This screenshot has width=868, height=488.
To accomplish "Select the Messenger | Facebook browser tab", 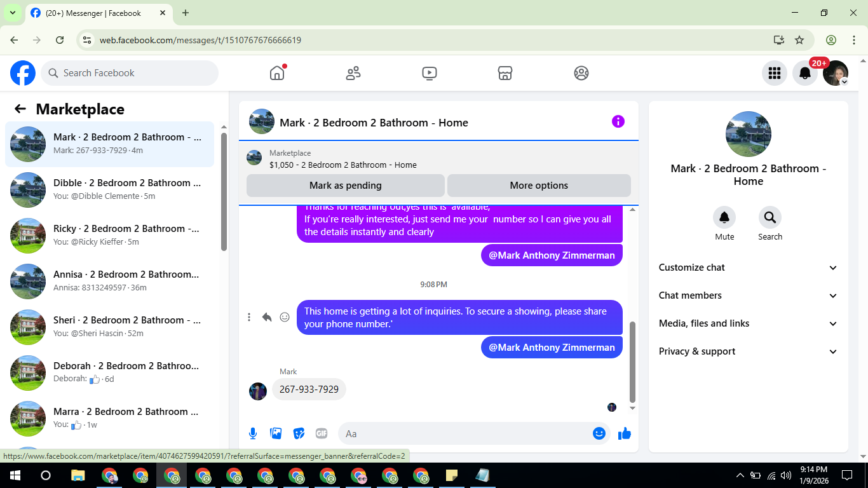I will point(99,13).
